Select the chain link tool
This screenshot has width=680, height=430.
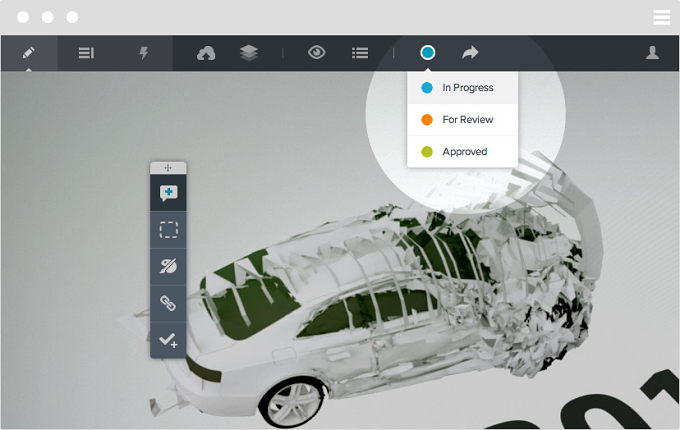pos(168,303)
